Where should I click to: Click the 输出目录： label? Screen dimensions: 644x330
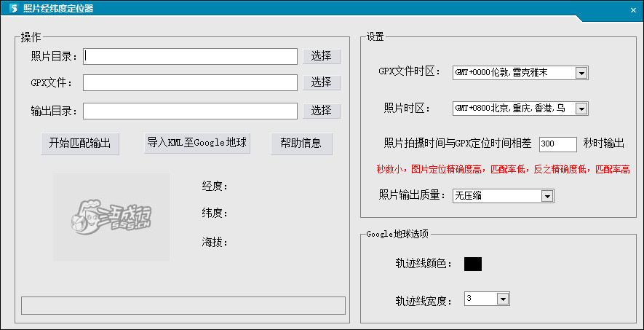click(x=55, y=111)
